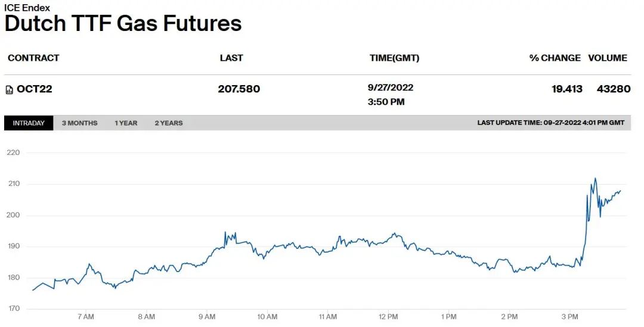Screen dimensions: 644x327
Task: Click the last price value 207.580
Action: click(239, 89)
